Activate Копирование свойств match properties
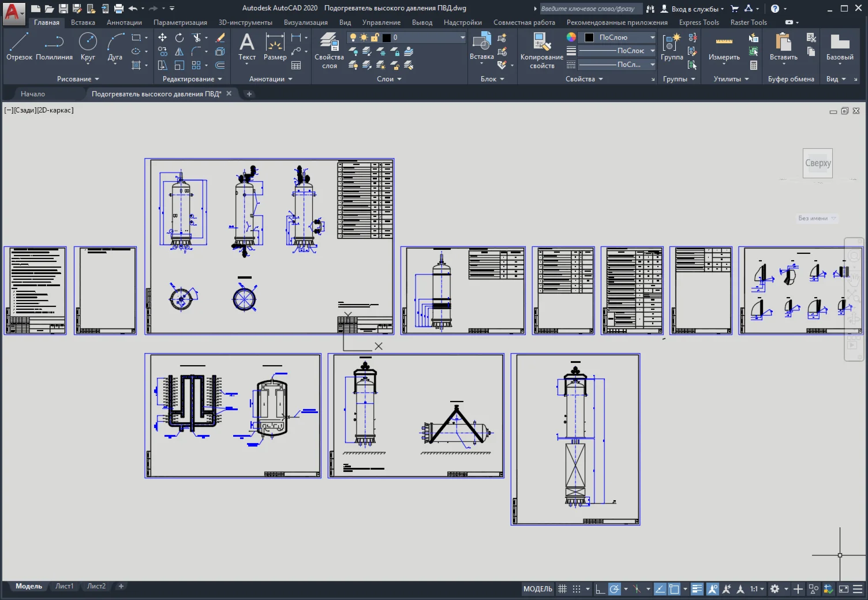Screen dimensions: 868x600 coord(541,51)
